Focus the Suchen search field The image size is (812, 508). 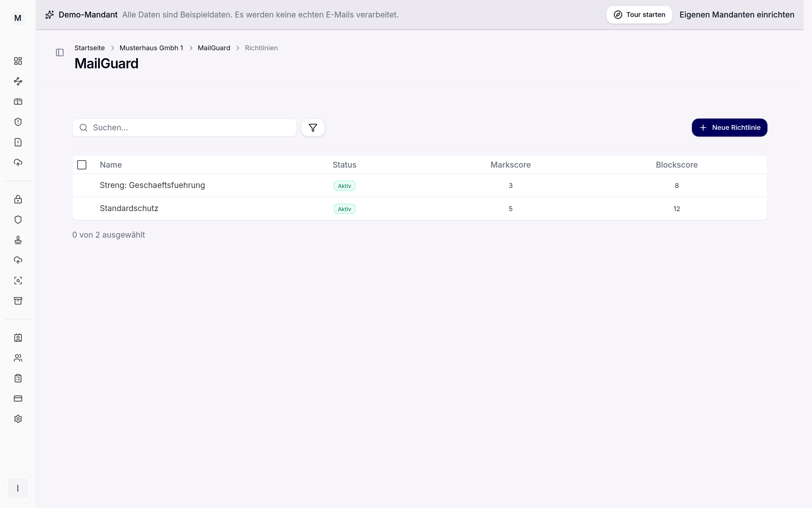click(x=184, y=128)
